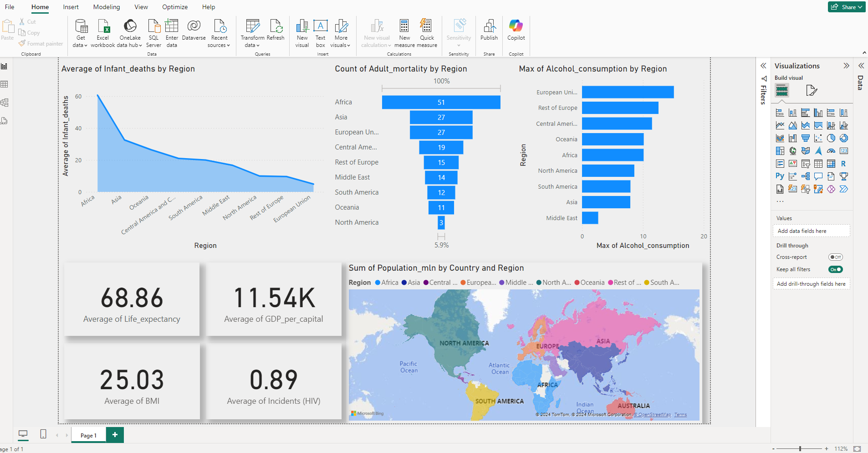Select the pie chart visual icon
Image resolution: width=868 pixels, height=453 pixels.
click(x=831, y=138)
